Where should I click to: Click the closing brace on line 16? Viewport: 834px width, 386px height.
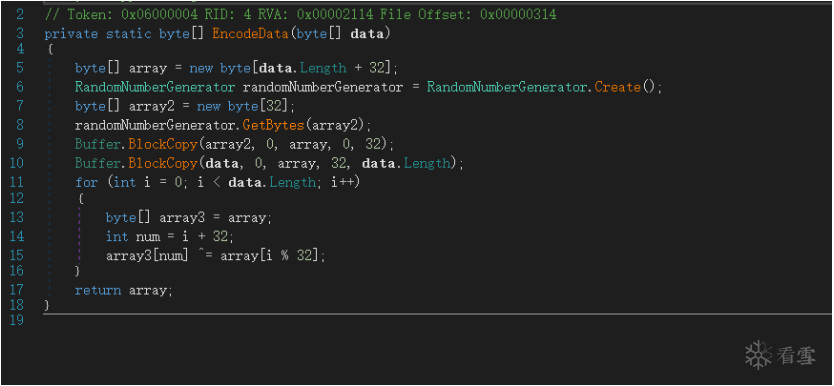tap(78, 271)
